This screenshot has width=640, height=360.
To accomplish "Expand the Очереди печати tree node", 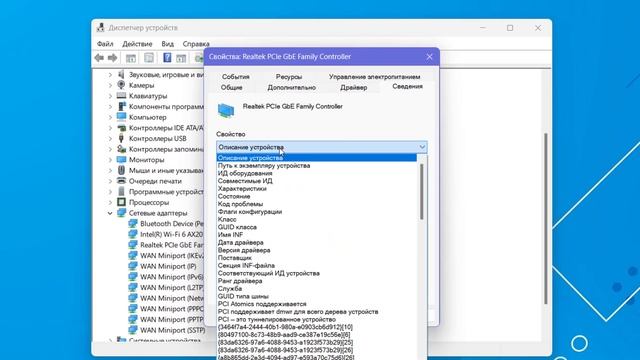I will pyautogui.click(x=110, y=181).
